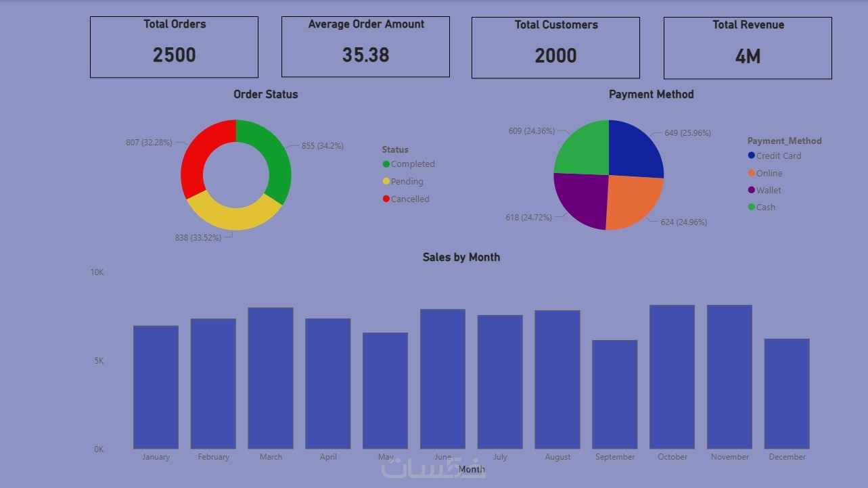Image resolution: width=868 pixels, height=488 pixels.
Task: Click the September x-axis label
Action: [615, 457]
